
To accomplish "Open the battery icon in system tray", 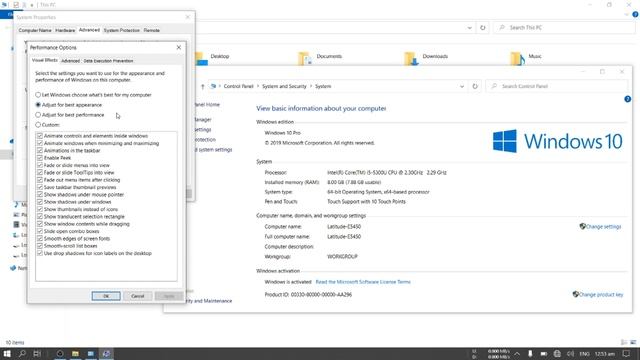I will pyautogui.click(x=544, y=353).
